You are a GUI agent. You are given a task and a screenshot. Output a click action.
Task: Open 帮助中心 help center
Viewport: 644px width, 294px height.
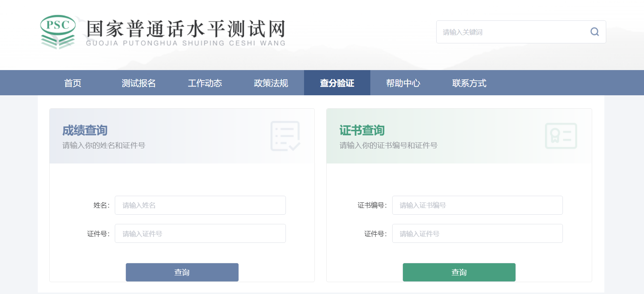(403, 83)
